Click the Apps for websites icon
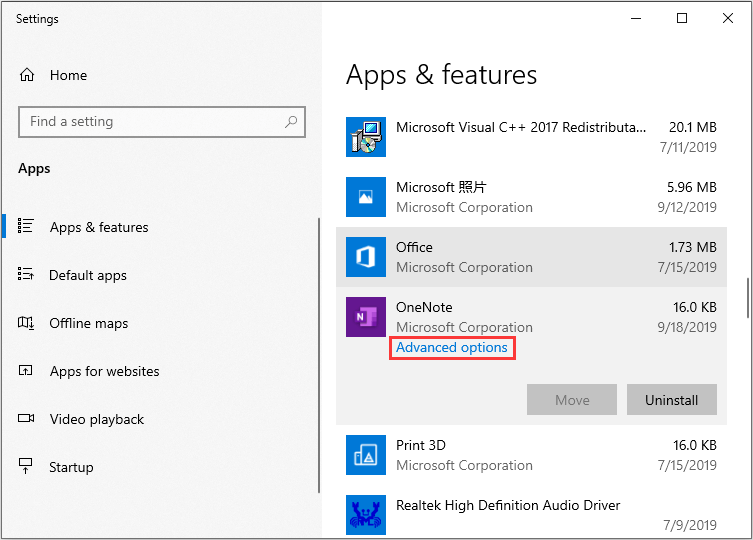Screen dimensions: 753x540 pyautogui.click(x=25, y=370)
